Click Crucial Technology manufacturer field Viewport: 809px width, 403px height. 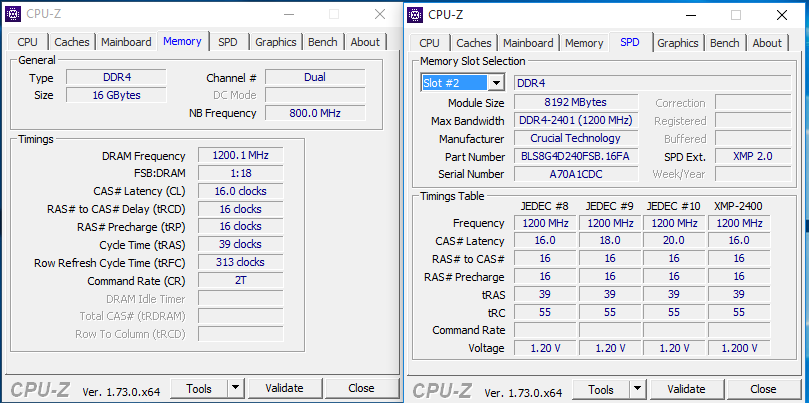[576, 138]
